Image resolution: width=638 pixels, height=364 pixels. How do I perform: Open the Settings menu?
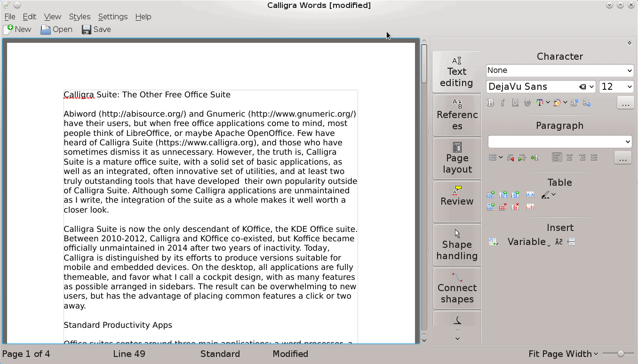pos(113,16)
